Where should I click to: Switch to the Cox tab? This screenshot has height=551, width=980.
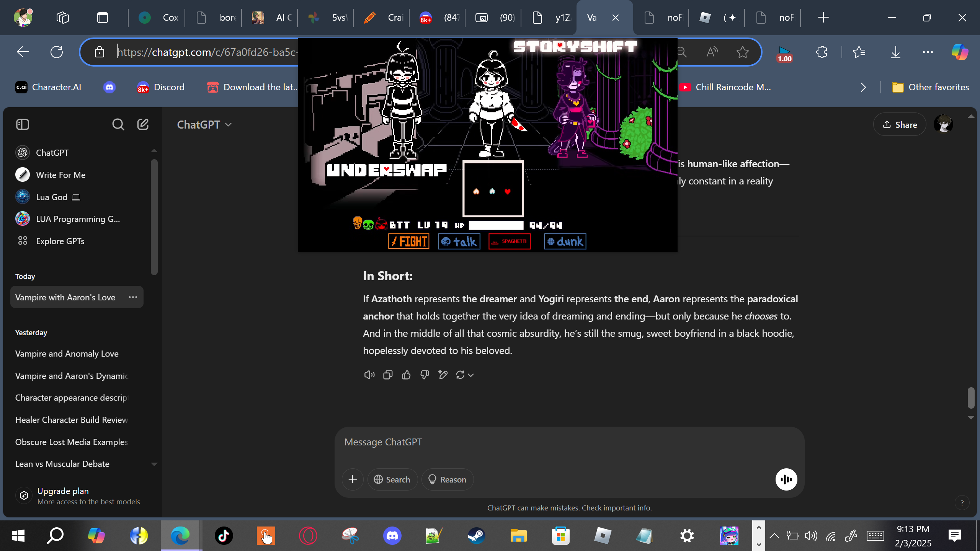pyautogui.click(x=157, y=18)
